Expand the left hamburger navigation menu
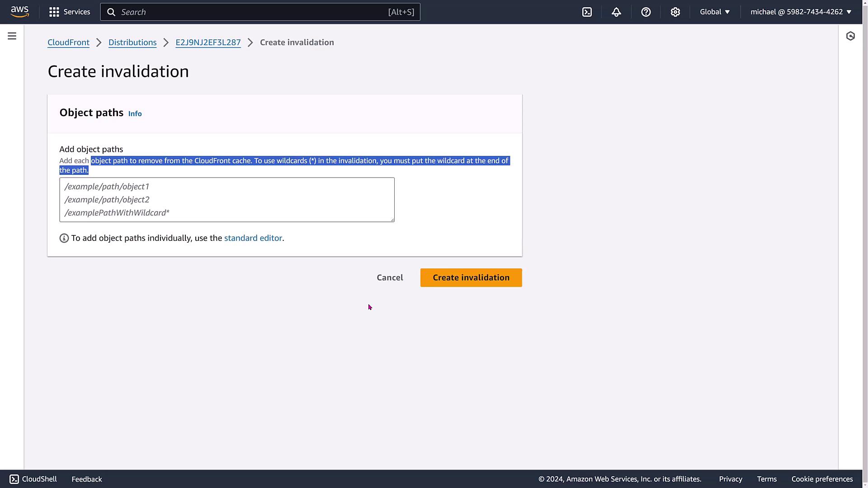This screenshot has height=488, width=868. pos(12,36)
